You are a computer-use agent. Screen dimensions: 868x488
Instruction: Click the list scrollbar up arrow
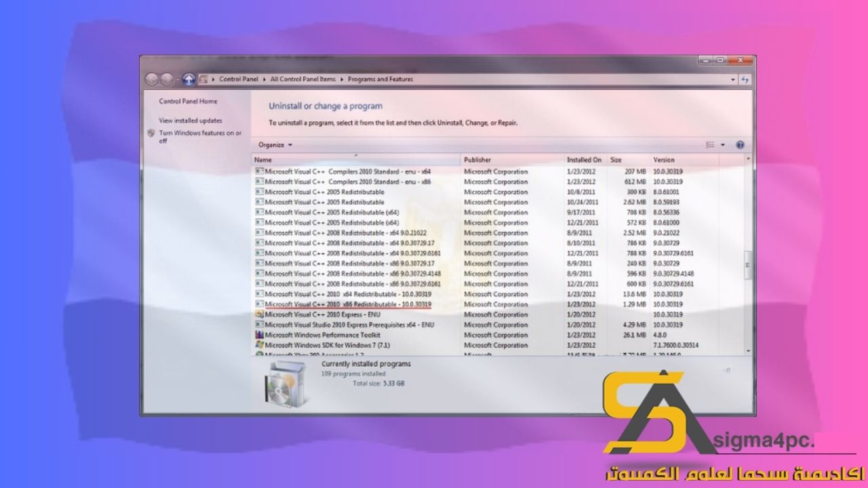(x=749, y=159)
